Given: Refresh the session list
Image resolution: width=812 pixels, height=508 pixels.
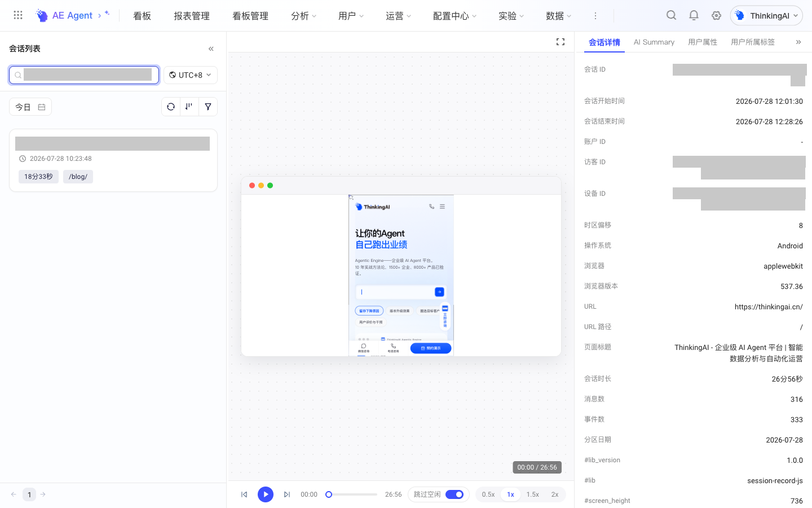Looking at the screenshot, I should [x=171, y=107].
